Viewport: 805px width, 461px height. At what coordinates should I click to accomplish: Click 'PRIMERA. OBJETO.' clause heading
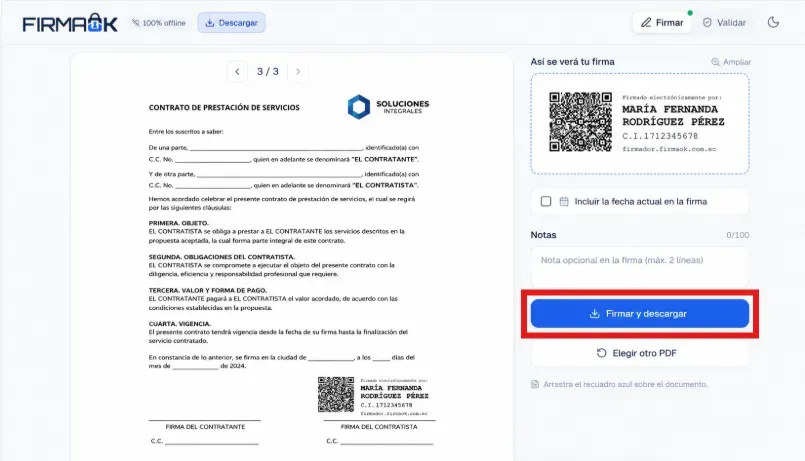pyautogui.click(x=179, y=223)
